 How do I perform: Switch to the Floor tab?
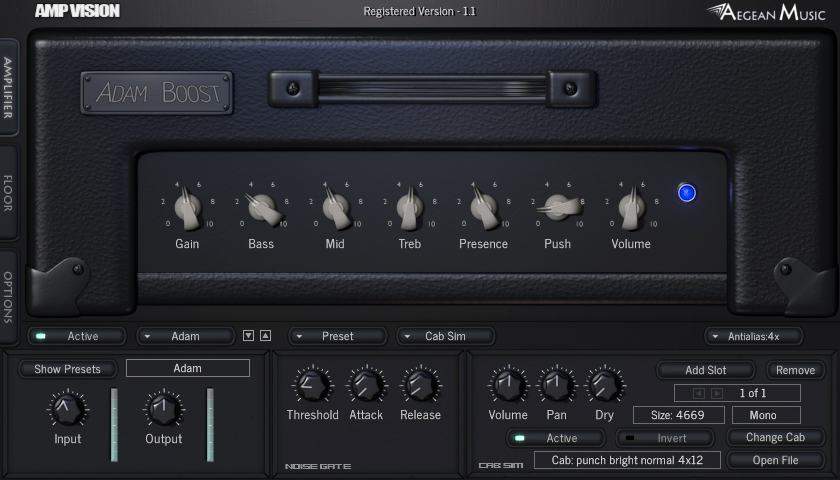click(8, 193)
